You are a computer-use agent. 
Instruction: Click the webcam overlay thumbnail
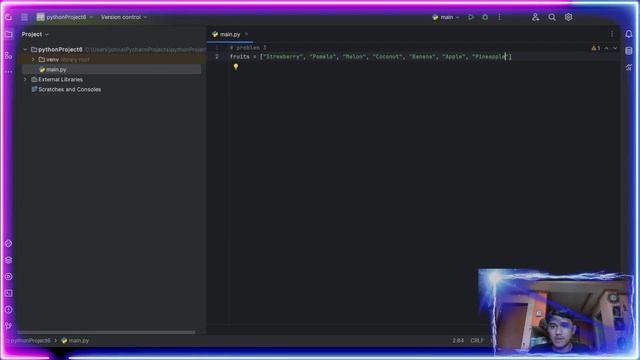click(556, 312)
